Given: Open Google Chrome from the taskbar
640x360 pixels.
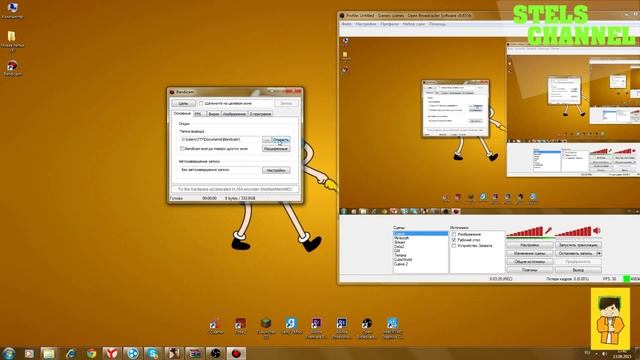Looking at the screenshot, I should coord(91,353).
